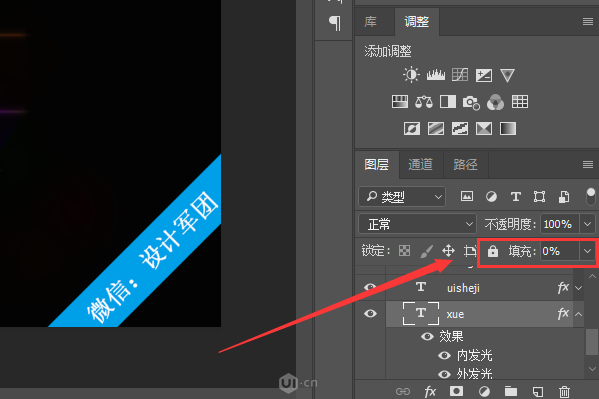Add a layer style with fx button
Viewport: 599px width, 399px height.
(x=430, y=391)
